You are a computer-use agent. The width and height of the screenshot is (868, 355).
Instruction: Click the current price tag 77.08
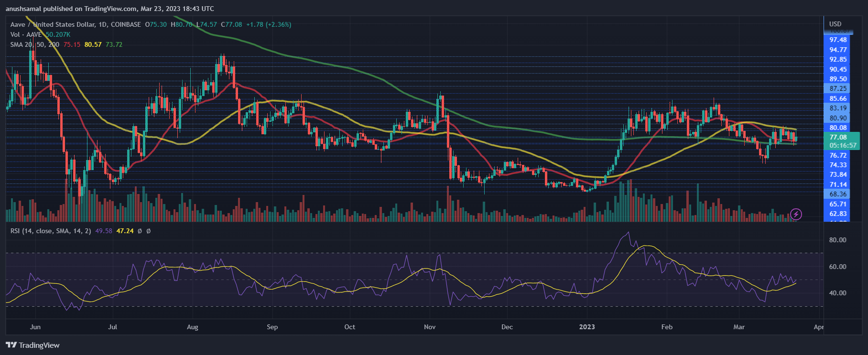click(x=838, y=137)
